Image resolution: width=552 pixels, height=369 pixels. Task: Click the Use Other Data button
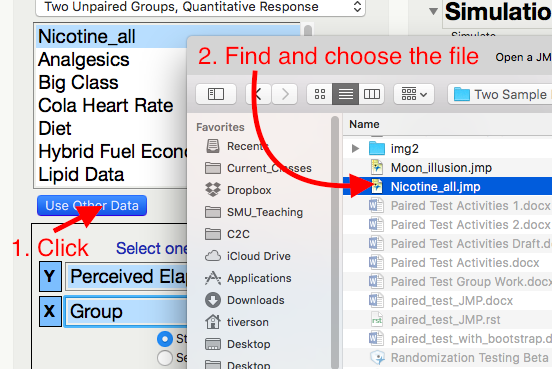[92, 206]
